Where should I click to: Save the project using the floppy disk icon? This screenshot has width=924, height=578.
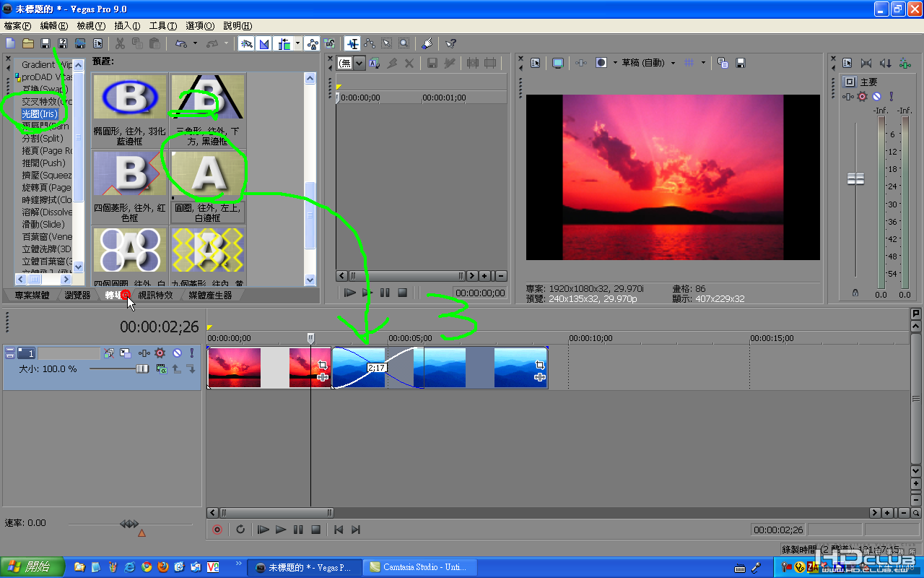[x=45, y=44]
